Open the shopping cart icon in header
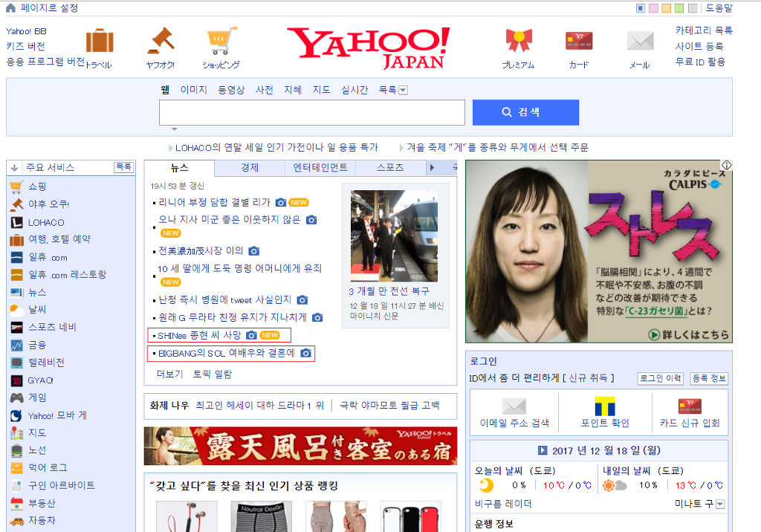Screen dimensions: 761x532 [221, 41]
